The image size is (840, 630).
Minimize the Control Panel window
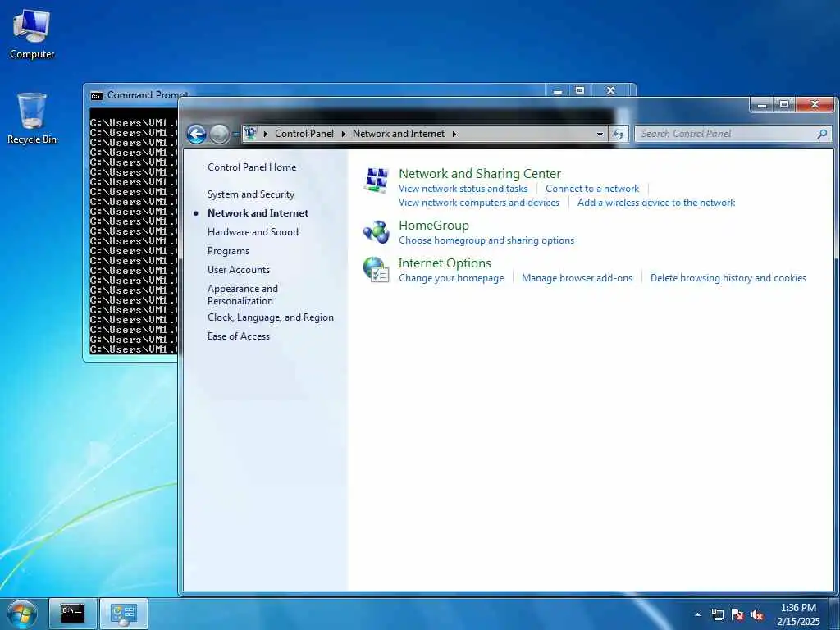click(x=762, y=105)
